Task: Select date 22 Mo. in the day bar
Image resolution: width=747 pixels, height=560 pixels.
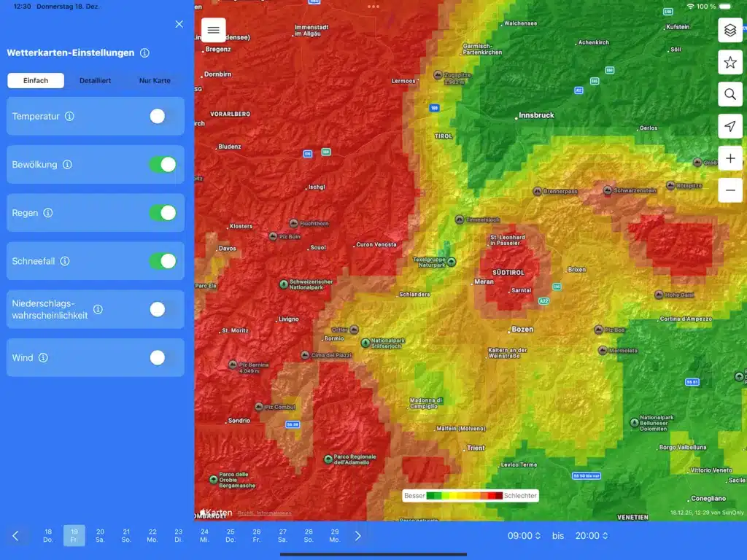Action: pos(152,536)
